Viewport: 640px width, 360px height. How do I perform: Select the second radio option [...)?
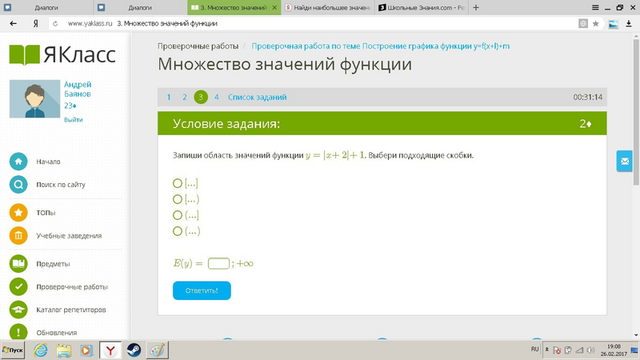(177, 199)
